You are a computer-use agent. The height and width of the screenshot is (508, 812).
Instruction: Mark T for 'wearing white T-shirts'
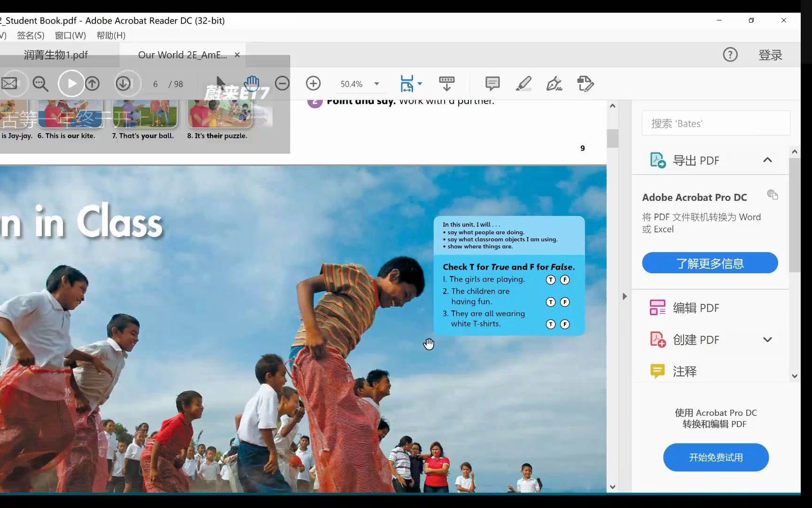tap(551, 324)
